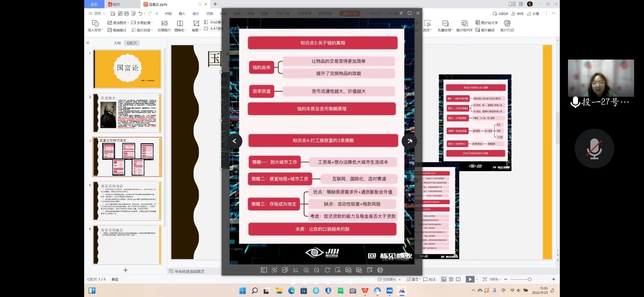The width and height of the screenshot is (644, 297).
Task: Switch to reading view in status bar
Action: point(458,279)
